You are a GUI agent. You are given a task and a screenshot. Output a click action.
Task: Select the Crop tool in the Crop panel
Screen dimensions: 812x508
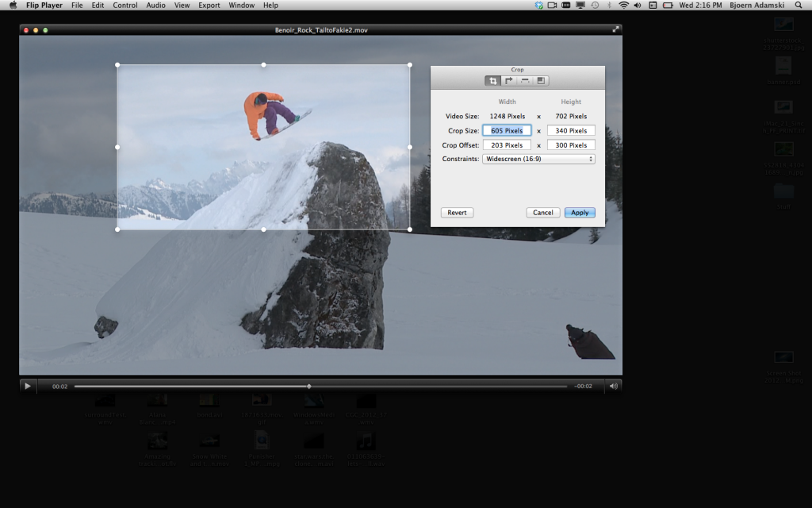(x=492, y=79)
